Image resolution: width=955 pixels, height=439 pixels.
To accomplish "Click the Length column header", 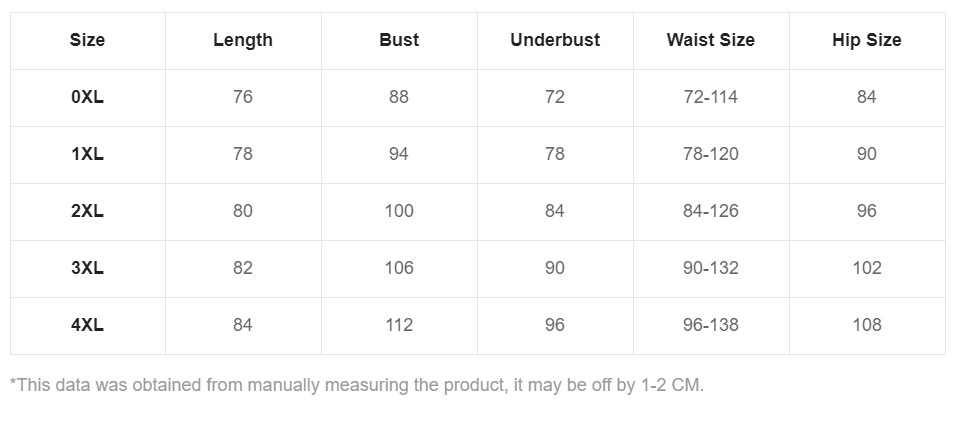I will tap(243, 41).
